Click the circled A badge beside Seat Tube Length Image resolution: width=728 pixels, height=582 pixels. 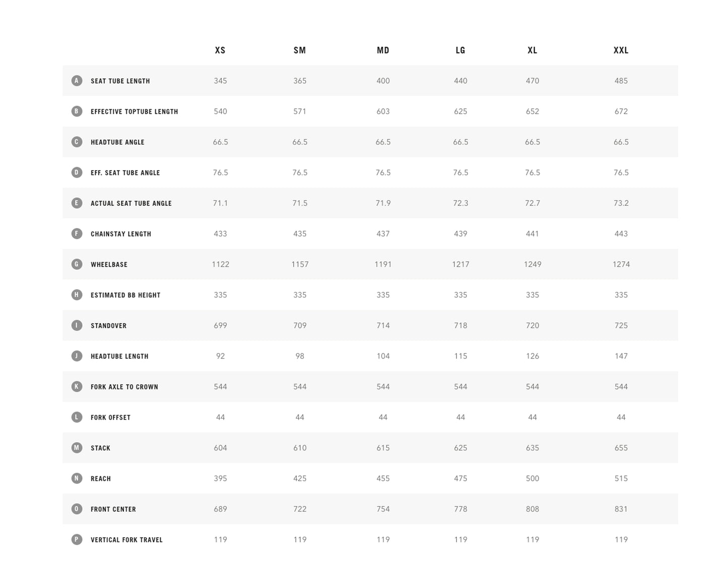(x=77, y=81)
